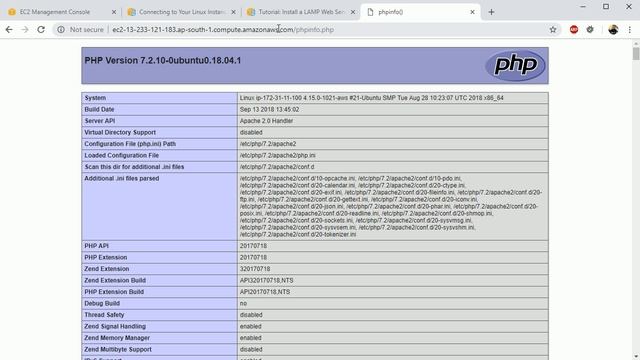This screenshot has height=360, width=640.
Task: Click the Build Date value Sep 13 2018
Action: coord(269,109)
